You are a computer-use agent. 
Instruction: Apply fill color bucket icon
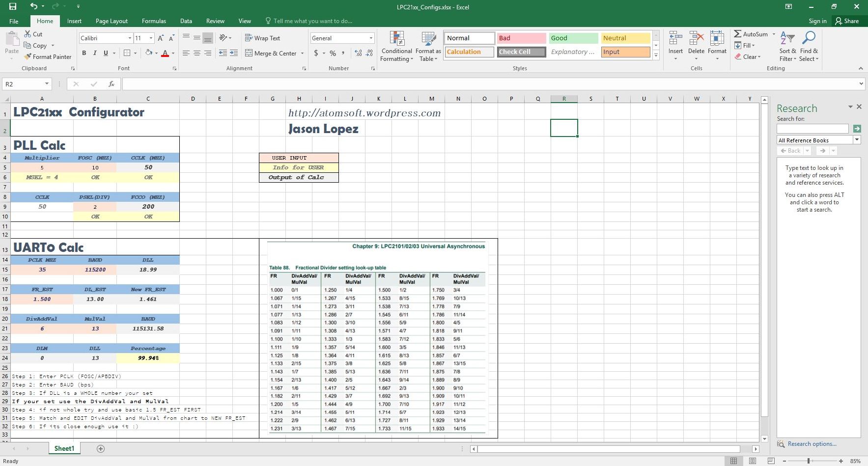[148, 53]
